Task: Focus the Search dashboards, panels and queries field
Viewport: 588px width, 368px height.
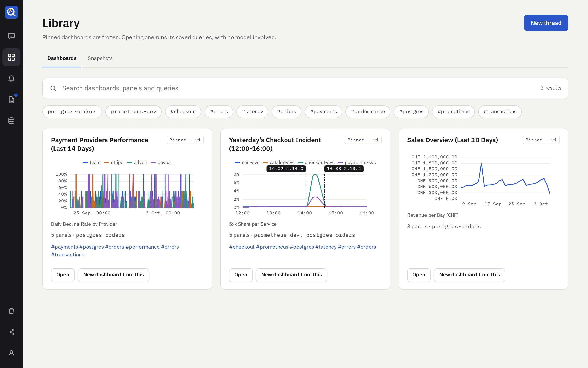Action: point(305,88)
